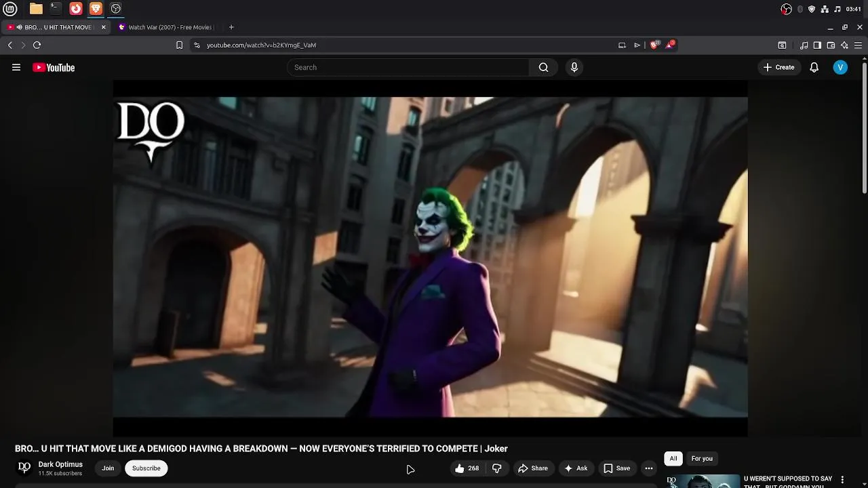
Task: Open the YouTube notifications bell
Action: pos(814,67)
